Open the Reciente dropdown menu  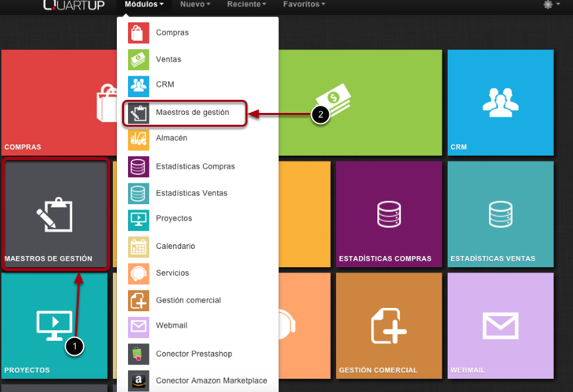(247, 5)
